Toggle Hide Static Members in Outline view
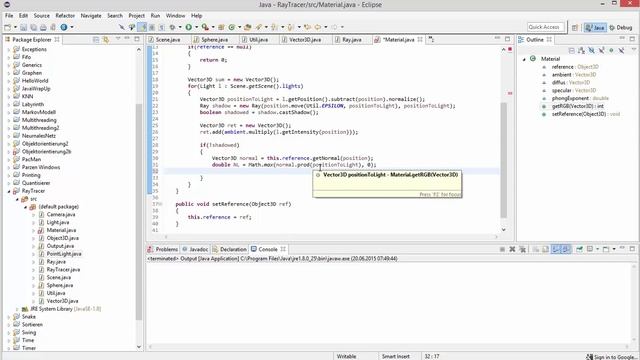Image resolution: width=640 pixels, height=360 pixels. tap(601, 50)
